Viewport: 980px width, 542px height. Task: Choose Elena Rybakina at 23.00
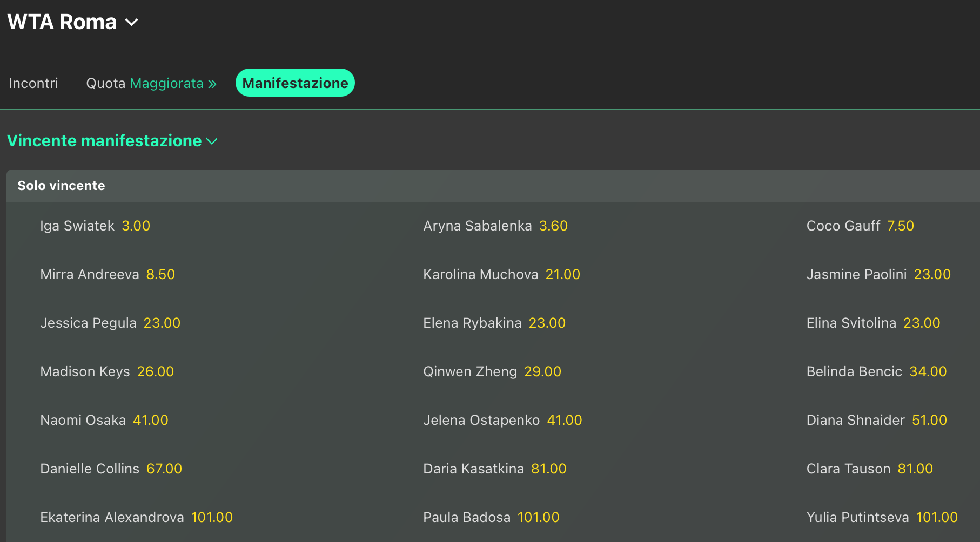click(547, 323)
